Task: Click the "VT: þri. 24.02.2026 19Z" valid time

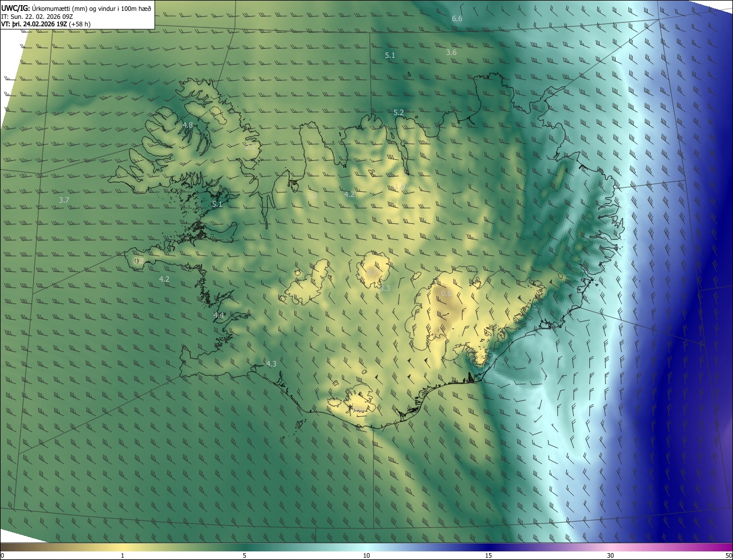Action: coord(35,24)
